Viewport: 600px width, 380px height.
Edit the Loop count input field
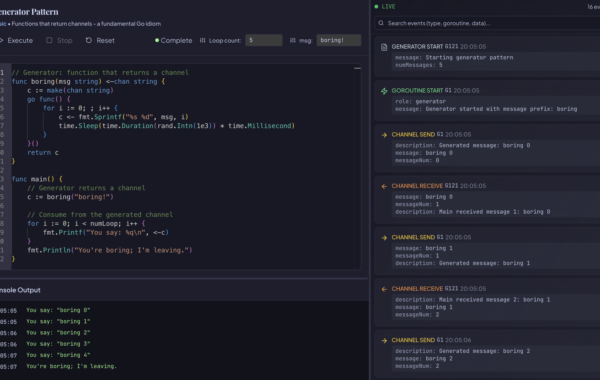[264, 40]
